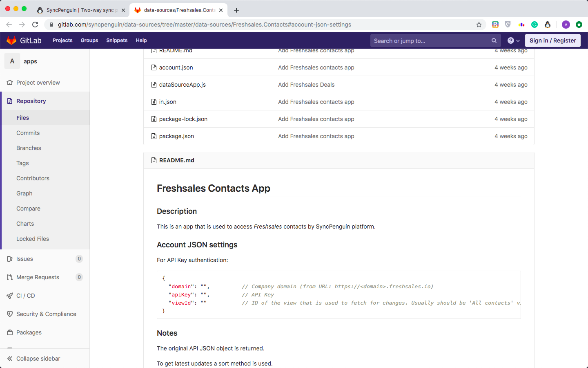Click the Merge Requests icon
The height and width of the screenshot is (368, 588).
coord(10,277)
